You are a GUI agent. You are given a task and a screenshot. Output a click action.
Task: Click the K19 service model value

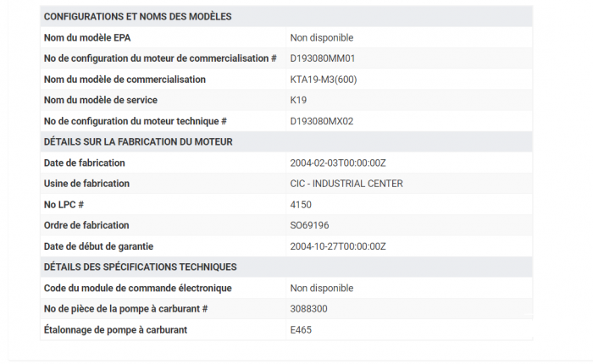[x=298, y=100]
